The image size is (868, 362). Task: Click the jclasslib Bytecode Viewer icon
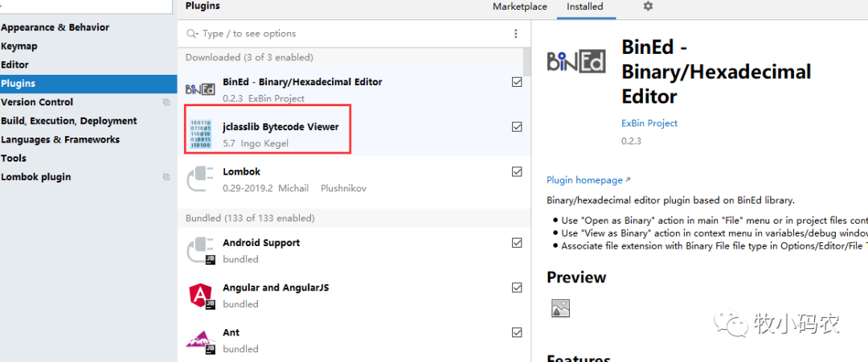click(x=200, y=134)
